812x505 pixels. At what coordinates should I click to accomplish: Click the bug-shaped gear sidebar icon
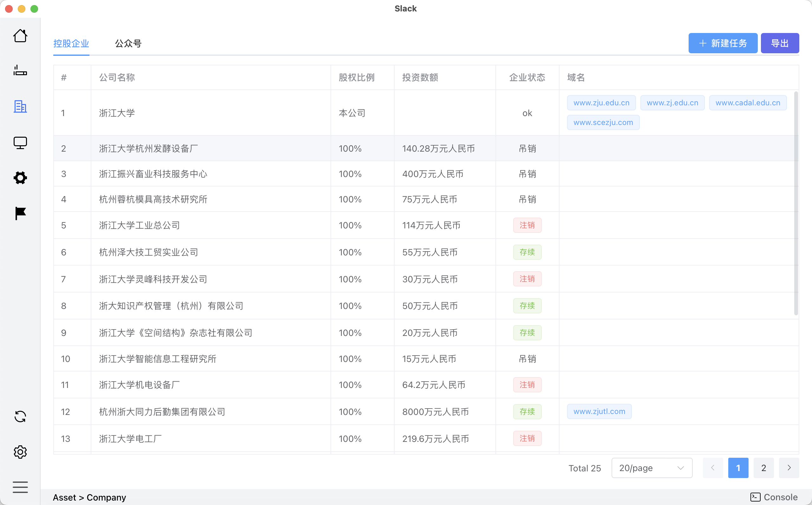[20, 178]
